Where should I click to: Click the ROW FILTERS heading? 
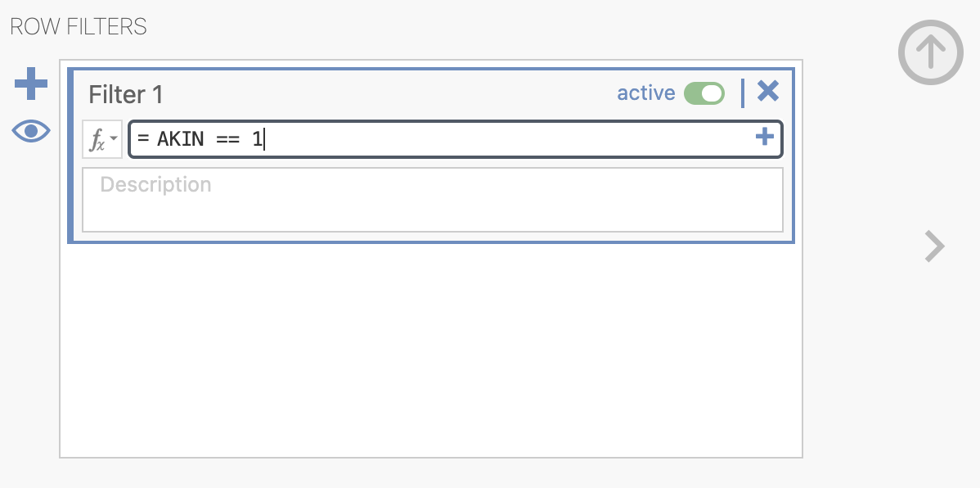[x=79, y=27]
